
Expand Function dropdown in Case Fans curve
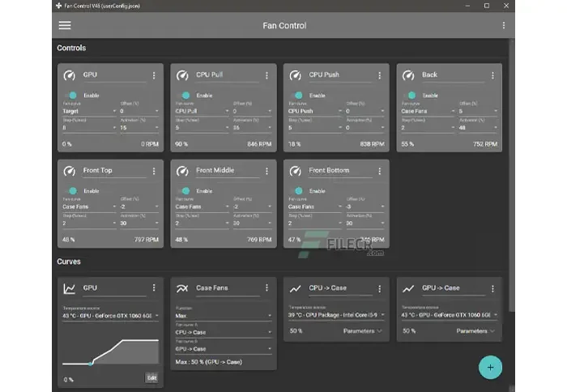click(223, 315)
